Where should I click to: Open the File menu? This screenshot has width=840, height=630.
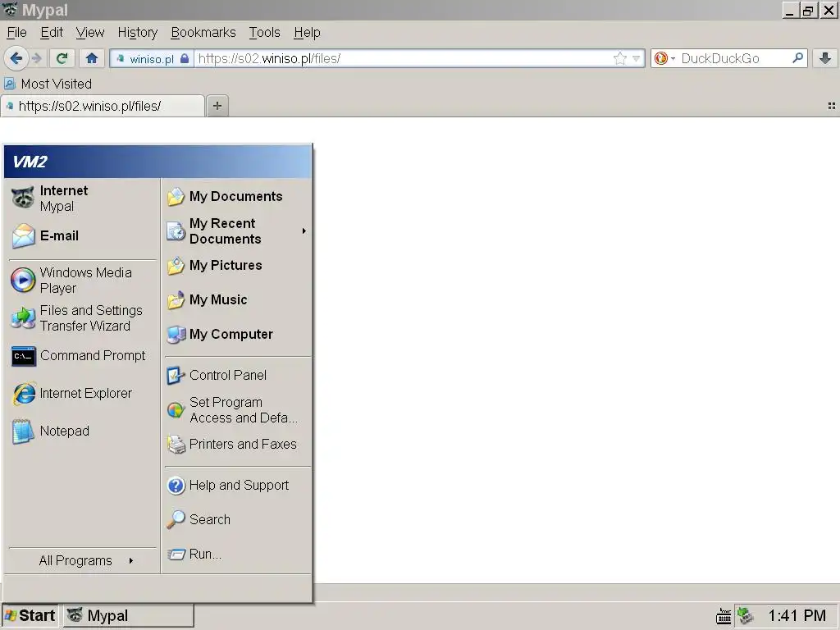16,33
